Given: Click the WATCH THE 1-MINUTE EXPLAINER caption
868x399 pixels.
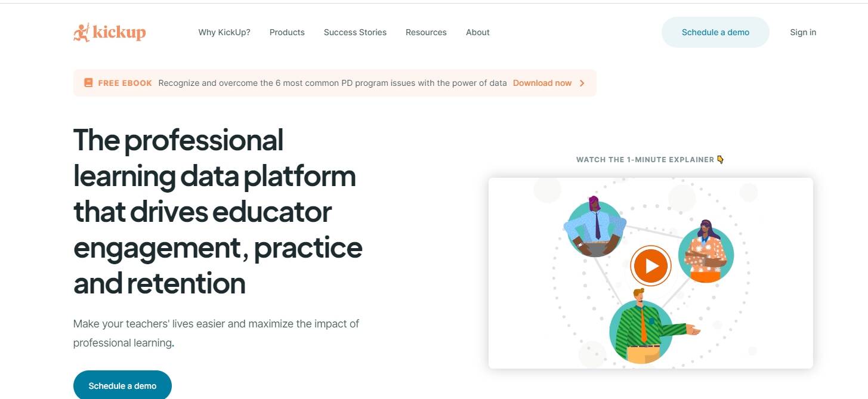Looking at the screenshot, I should coord(645,159).
